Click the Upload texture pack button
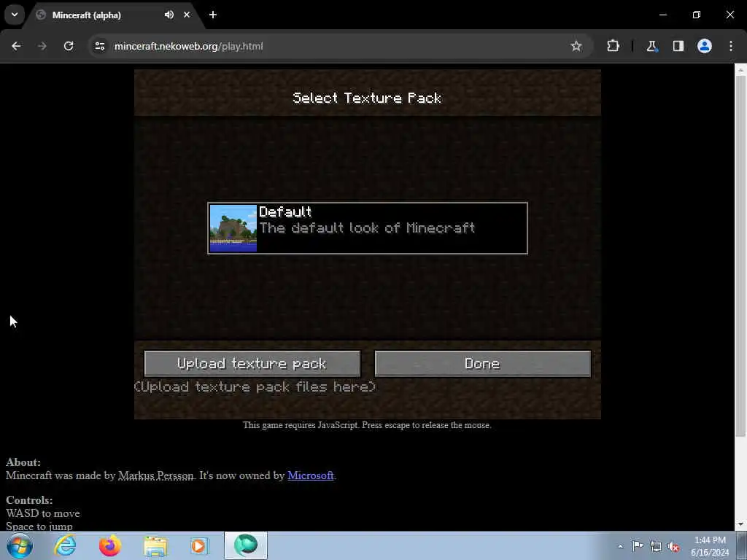 point(252,364)
